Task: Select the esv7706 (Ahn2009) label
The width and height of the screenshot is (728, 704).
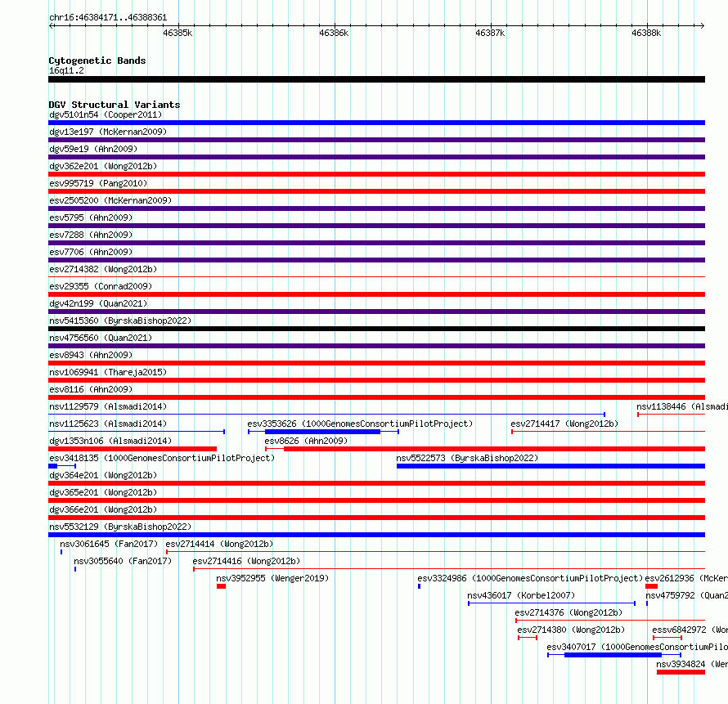Action: tap(91, 252)
